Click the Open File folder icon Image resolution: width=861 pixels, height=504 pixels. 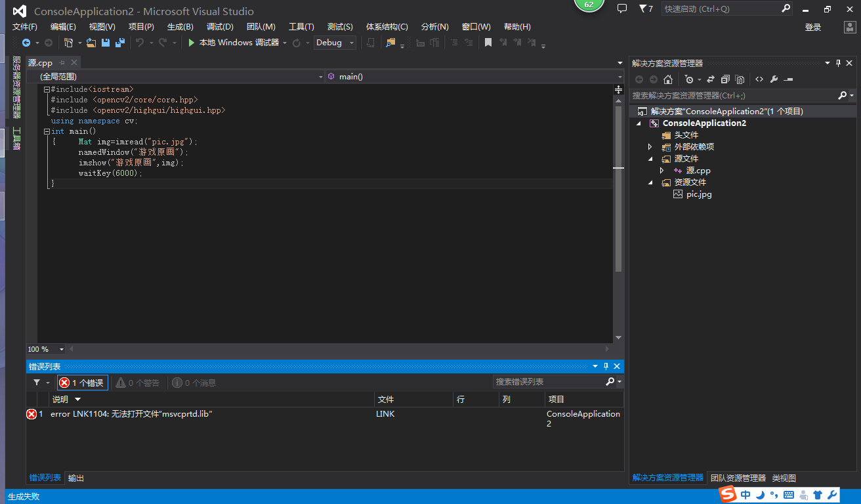point(91,43)
